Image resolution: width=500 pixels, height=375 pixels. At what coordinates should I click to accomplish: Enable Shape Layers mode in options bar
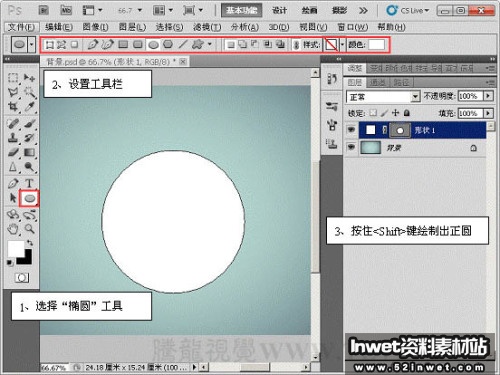[49, 44]
